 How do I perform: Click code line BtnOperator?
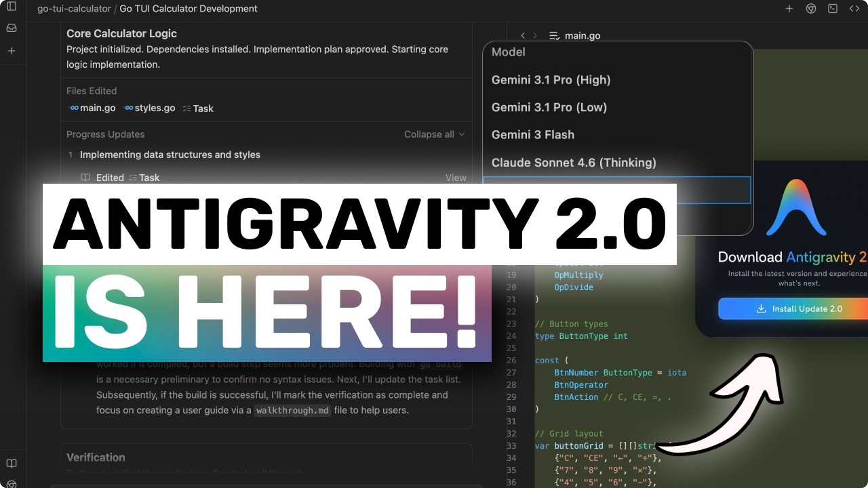tap(581, 384)
